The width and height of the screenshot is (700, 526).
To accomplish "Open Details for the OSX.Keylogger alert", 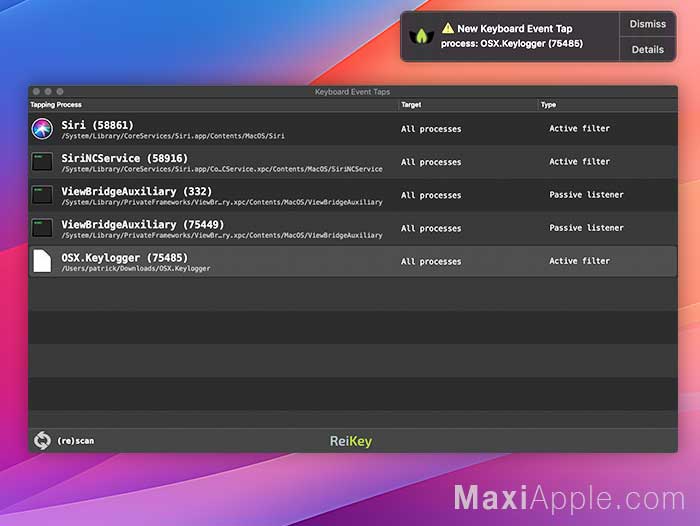I will pos(647,50).
